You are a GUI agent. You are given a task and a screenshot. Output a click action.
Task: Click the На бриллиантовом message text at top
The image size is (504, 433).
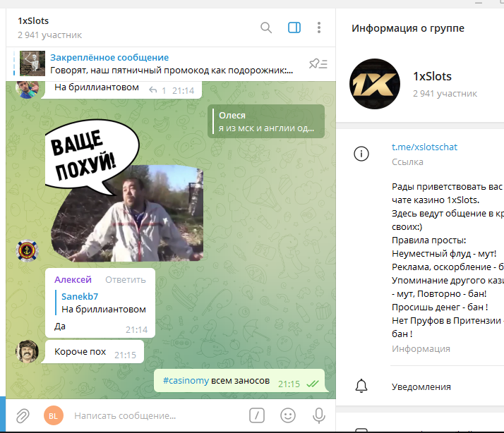(x=97, y=87)
